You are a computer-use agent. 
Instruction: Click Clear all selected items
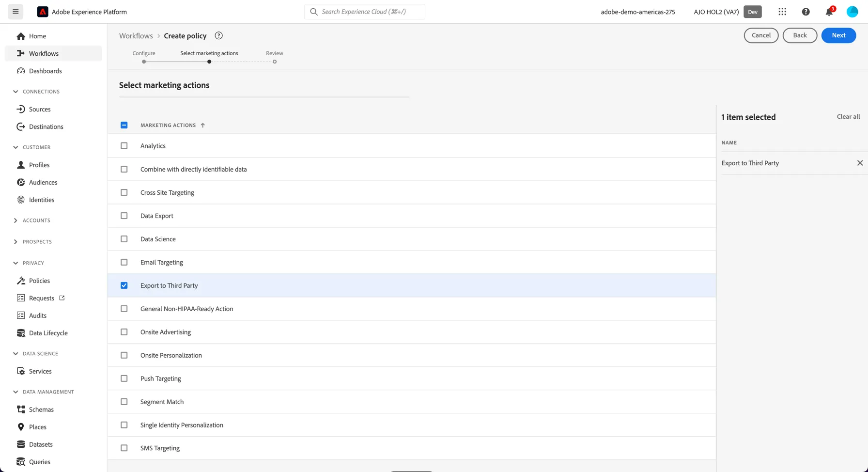pos(848,116)
